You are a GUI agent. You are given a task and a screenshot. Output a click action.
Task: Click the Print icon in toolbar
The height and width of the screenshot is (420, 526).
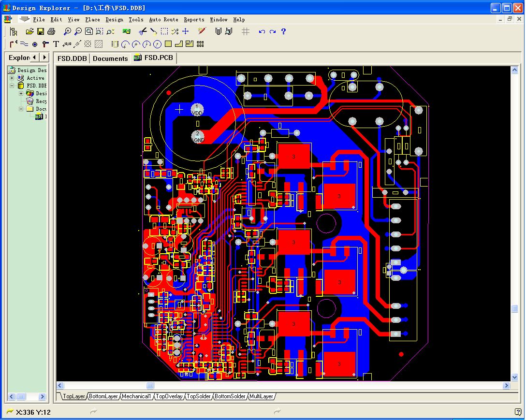51,31
